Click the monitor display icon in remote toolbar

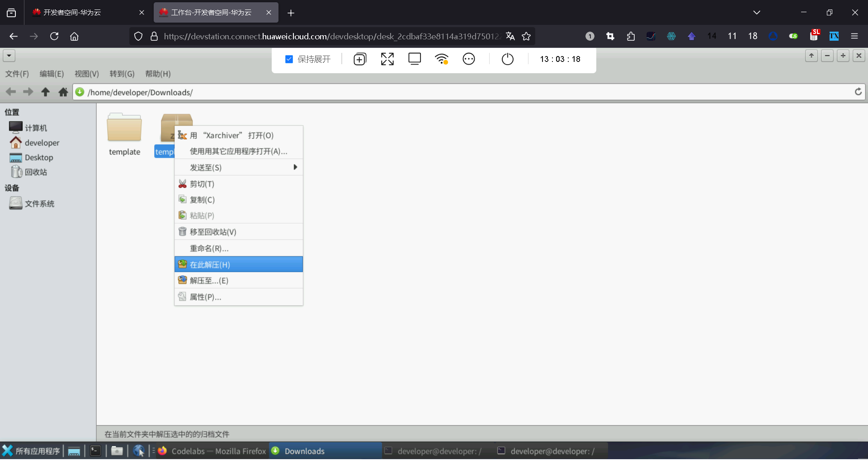coord(415,59)
